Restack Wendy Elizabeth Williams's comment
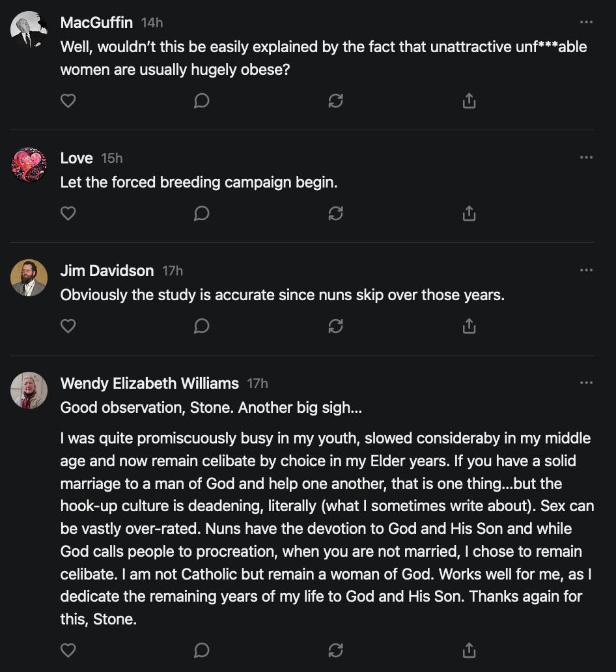The height and width of the screenshot is (672, 616). [x=335, y=650]
